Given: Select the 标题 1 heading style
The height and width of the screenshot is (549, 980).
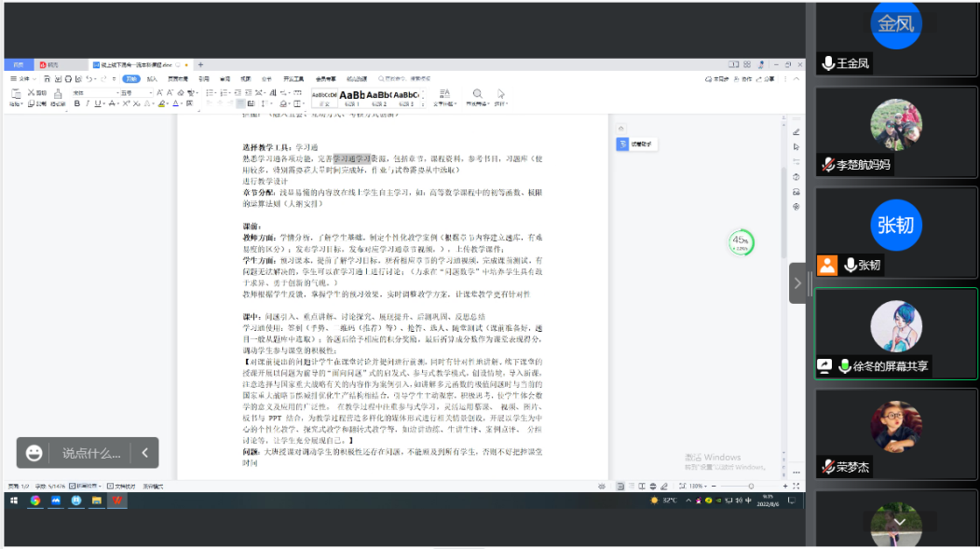Looking at the screenshot, I should tap(352, 96).
